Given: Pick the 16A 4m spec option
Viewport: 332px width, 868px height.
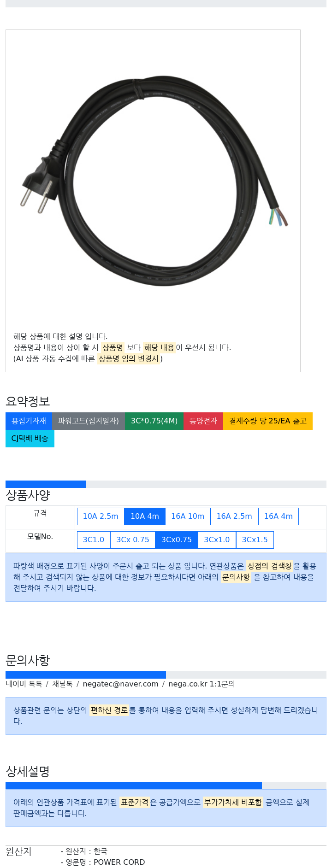Looking at the screenshot, I should pyautogui.click(x=279, y=516).
